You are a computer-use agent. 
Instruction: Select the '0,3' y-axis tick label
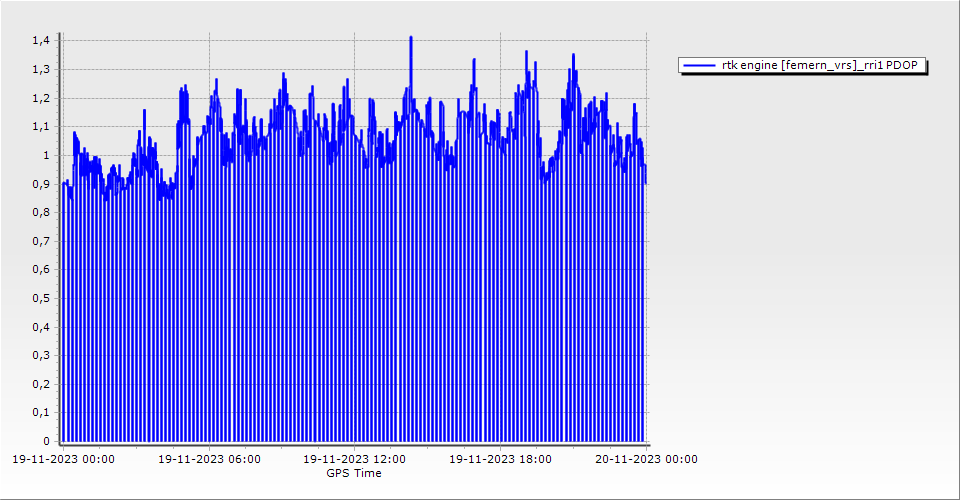click(x=40, y=355)
